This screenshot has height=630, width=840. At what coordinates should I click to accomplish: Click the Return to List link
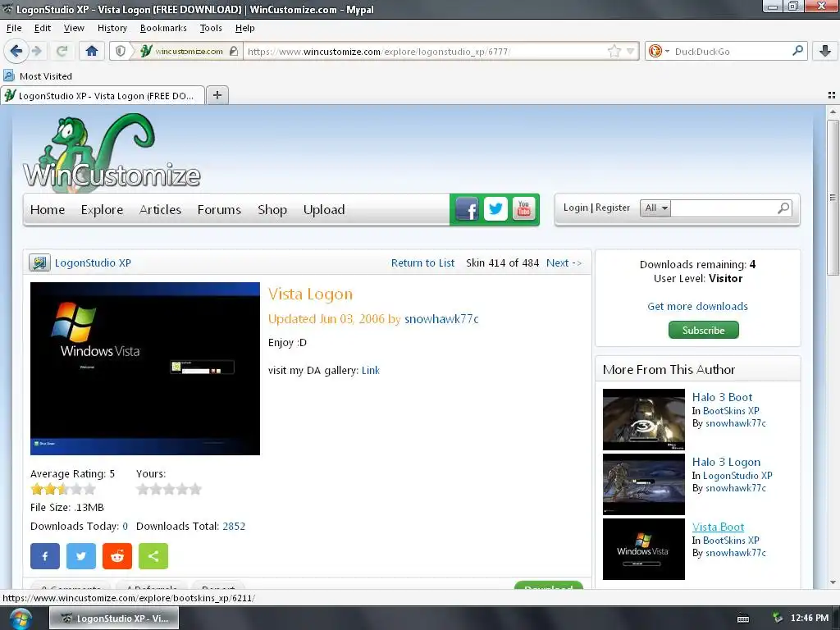pyautogui.click(x=422, y=263)
